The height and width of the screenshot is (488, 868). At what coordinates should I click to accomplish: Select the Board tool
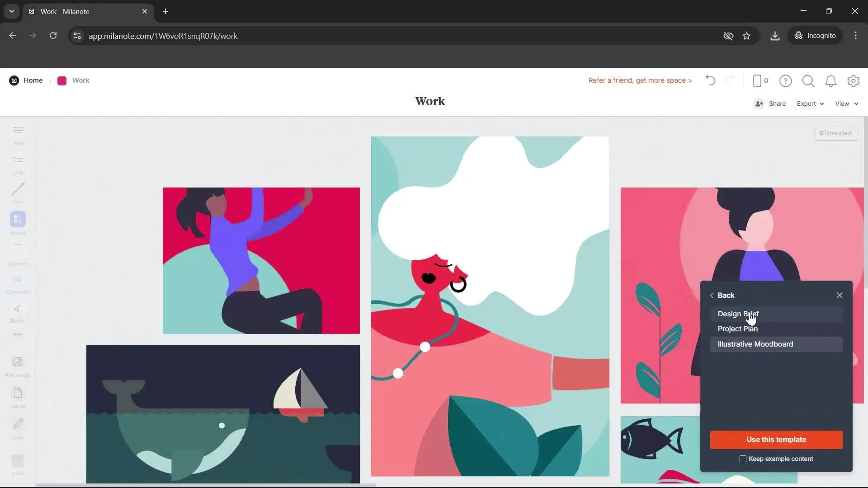(x=18, y=222)
